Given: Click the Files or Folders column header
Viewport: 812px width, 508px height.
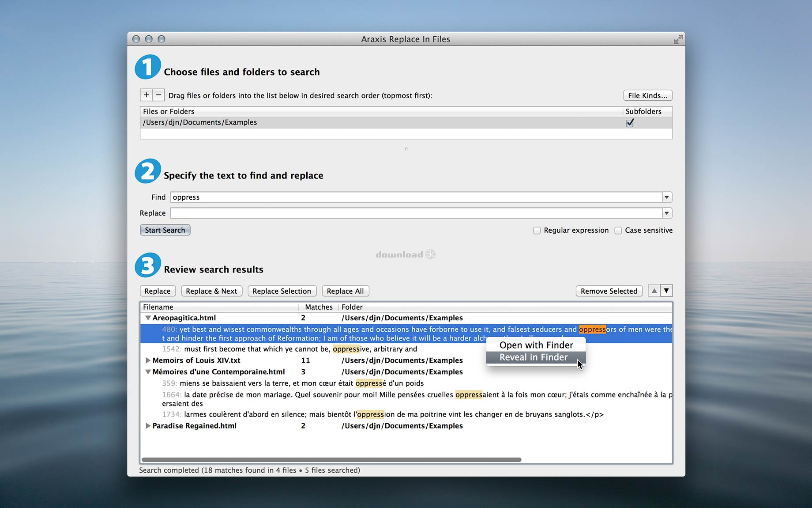Looking at the screenshot, I should [x=381, y=111].
